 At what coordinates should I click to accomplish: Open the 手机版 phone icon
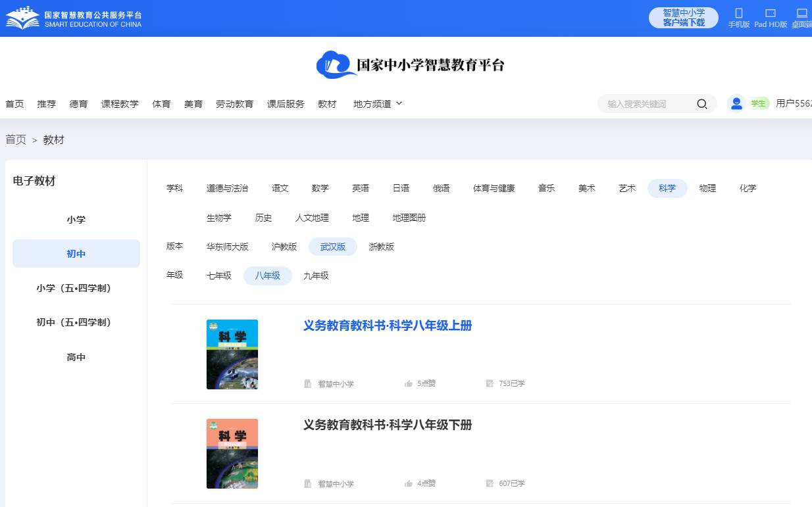pyautogui.click(x=738, y=13)
